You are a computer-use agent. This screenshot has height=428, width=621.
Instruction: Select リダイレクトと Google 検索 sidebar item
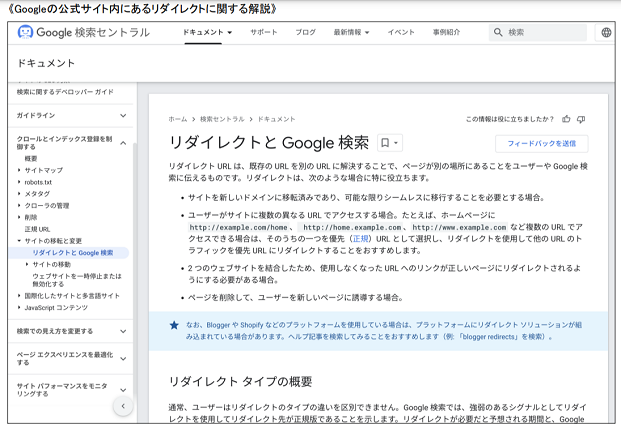pyautogui.click(x=69, y=253)
